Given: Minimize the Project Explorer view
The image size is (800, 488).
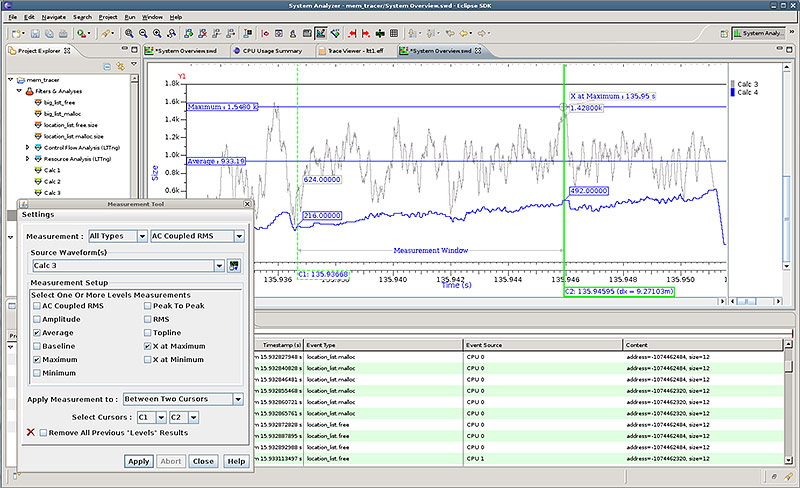Looking at the screenshot, I should point(124,49).
